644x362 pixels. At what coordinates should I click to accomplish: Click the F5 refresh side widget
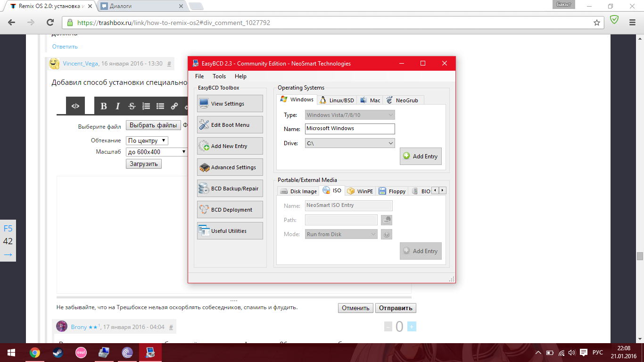pyautogui.click(x=8, y=229)
